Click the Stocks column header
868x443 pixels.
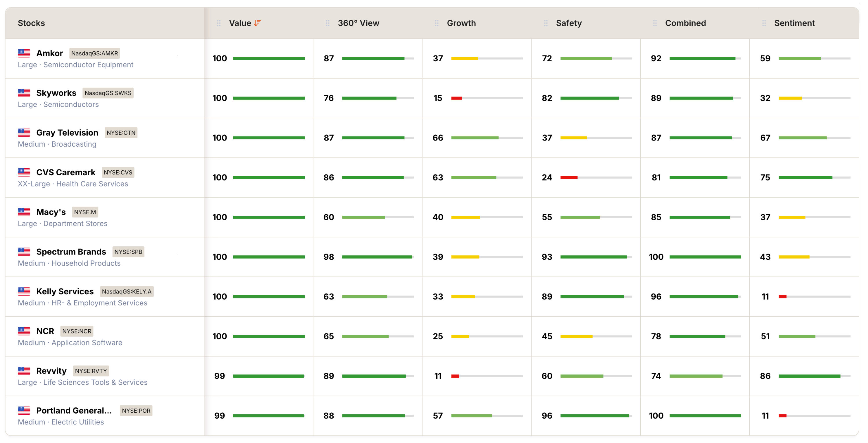(31, 23)
